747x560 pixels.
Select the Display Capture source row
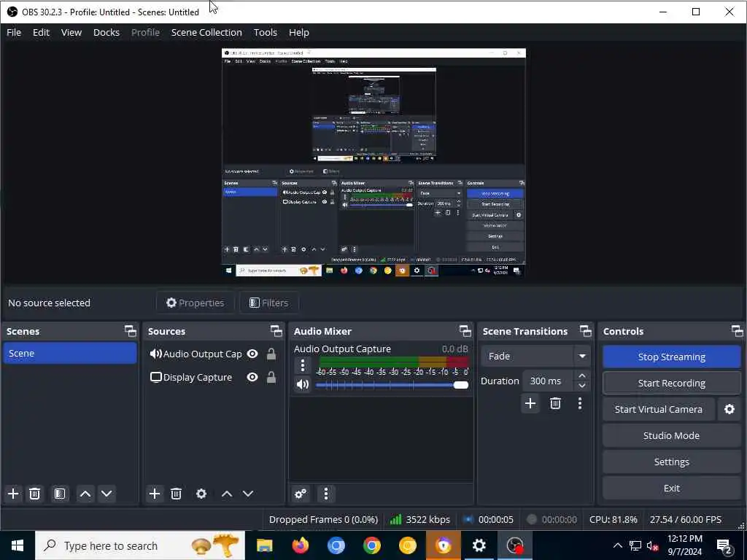[214, 377]
